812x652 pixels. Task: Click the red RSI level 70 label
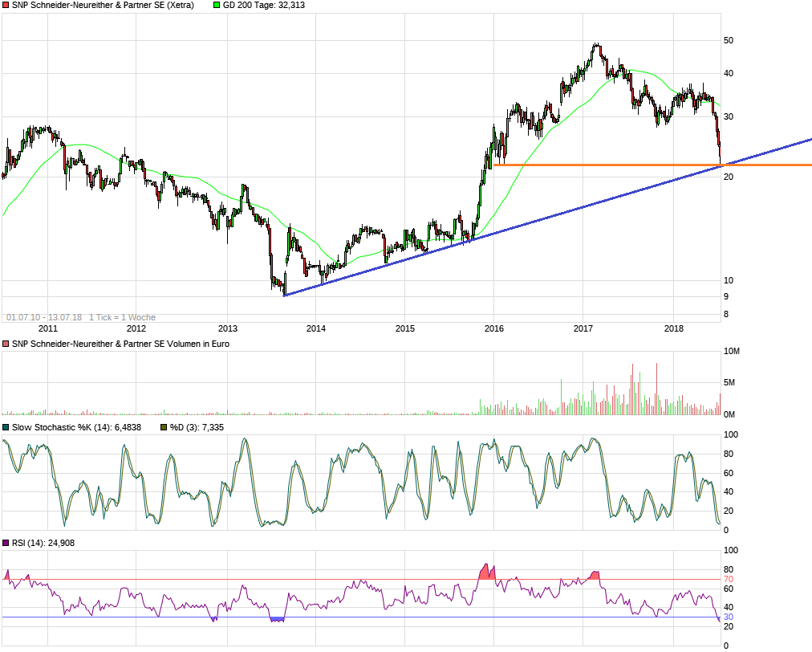coord(729,580)
